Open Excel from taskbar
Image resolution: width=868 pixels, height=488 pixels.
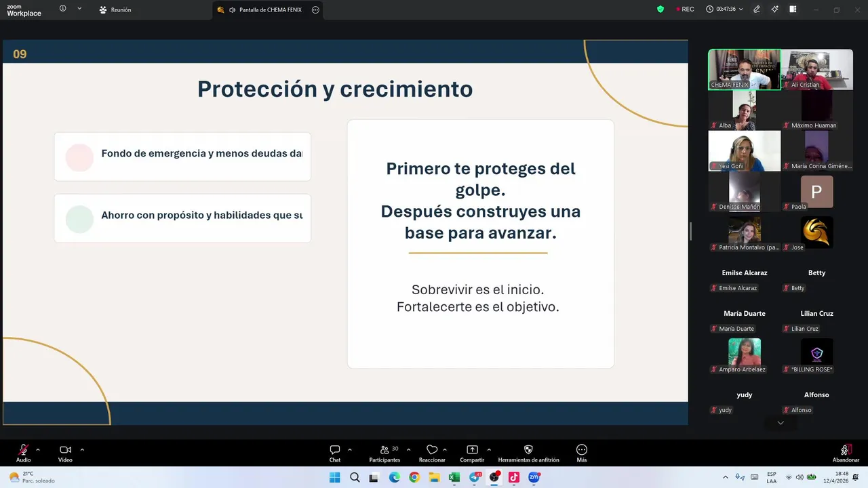pos(454,477)
